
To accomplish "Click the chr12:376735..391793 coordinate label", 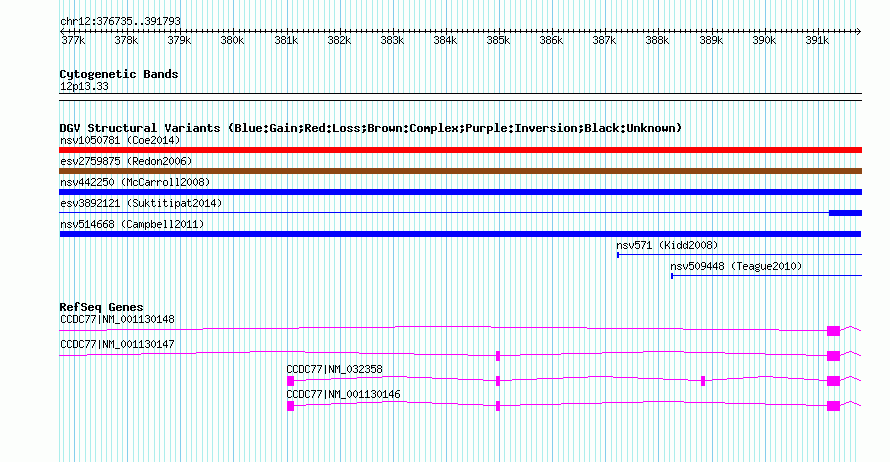I will pyautogui.click(x=120, y=21).
